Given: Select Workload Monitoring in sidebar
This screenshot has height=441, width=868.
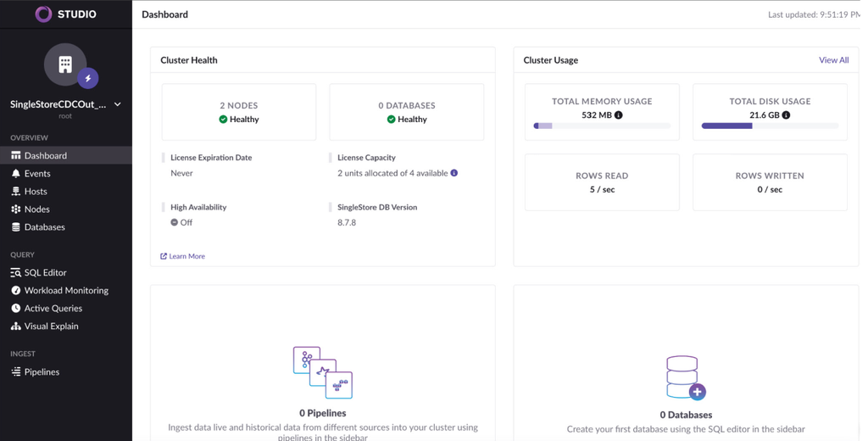Looking at the screenshot, I should coord(66,290).
